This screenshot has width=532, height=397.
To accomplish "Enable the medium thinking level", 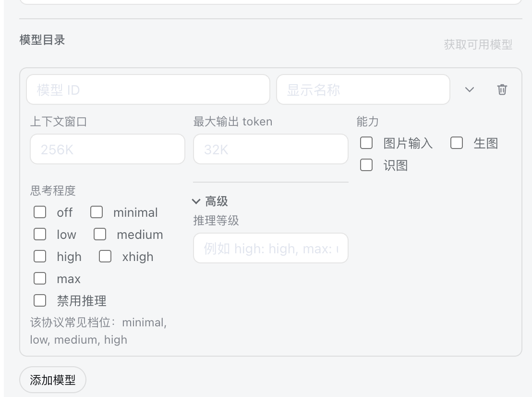I will pos(100,235).
